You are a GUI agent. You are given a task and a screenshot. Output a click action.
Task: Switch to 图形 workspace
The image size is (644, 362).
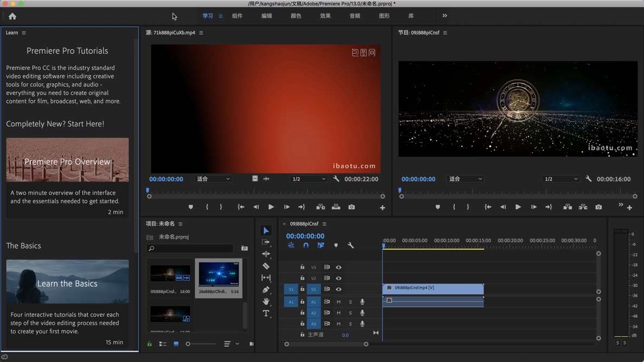tap(384, 16)
